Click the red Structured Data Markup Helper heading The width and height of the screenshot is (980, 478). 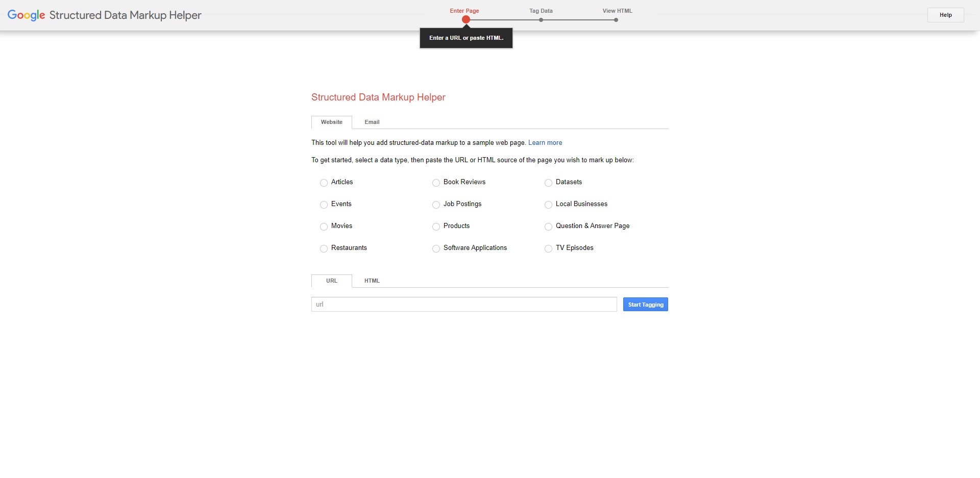[378, 97]
